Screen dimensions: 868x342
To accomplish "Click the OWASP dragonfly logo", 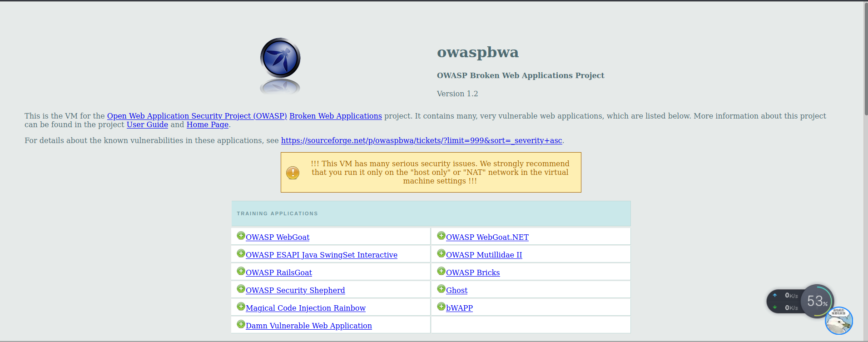I will (x=280, y=58).
